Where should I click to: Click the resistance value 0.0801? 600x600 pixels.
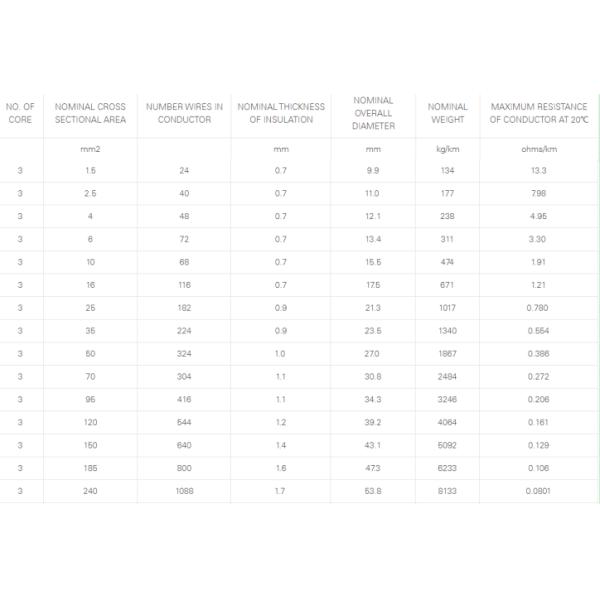click(538, 491)
